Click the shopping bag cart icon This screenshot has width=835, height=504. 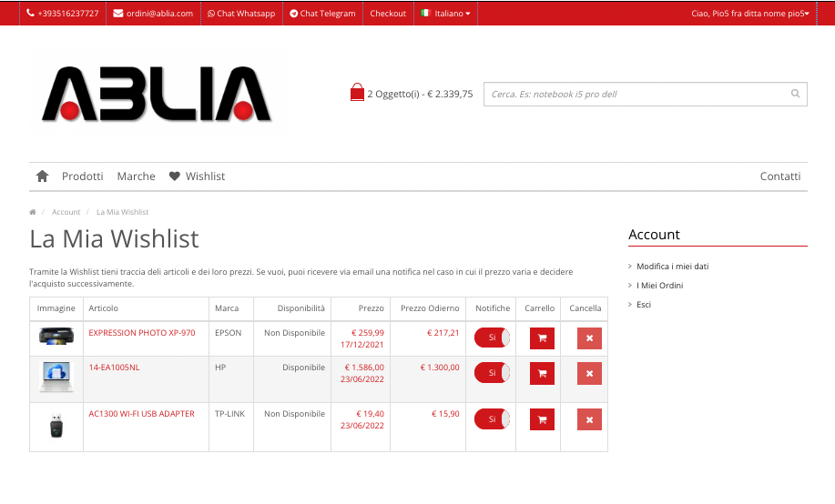(357, 93)
